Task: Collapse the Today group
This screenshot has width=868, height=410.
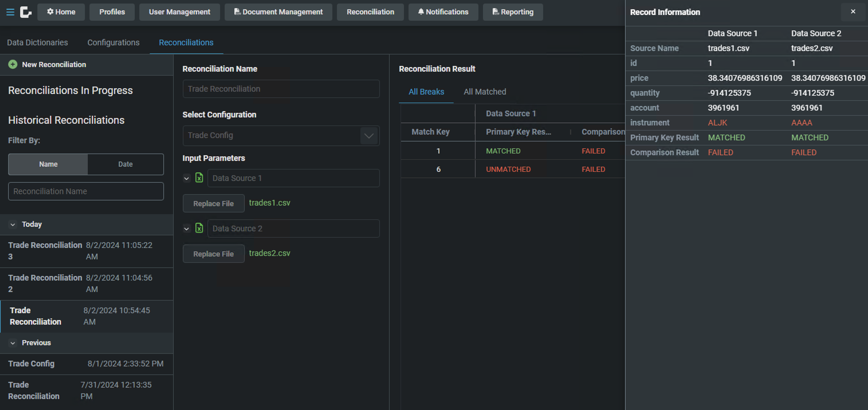Action: (13, 224)
